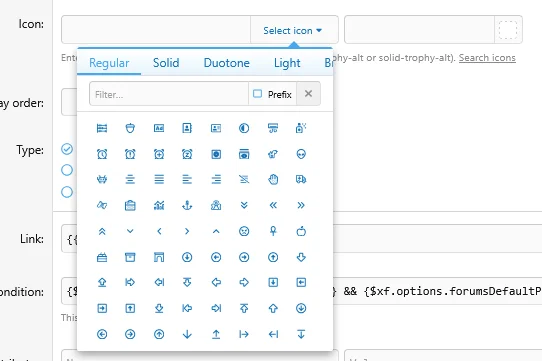Choose the address card icon

(x=216, y=128)
